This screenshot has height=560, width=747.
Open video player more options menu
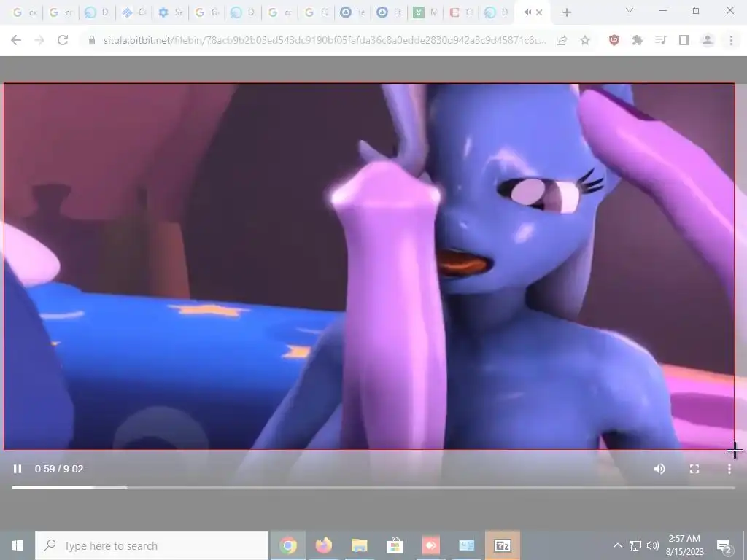(729, 469)
